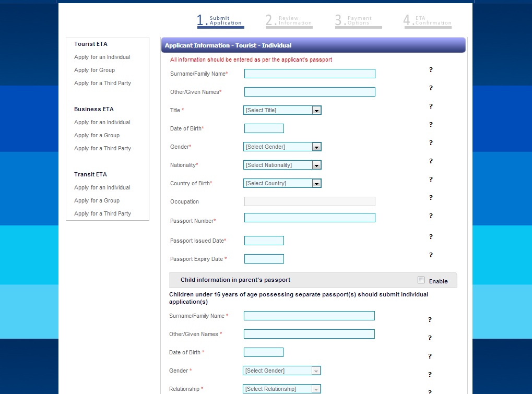
Task: Click the Business ETA heading
Action: (94, 109)
